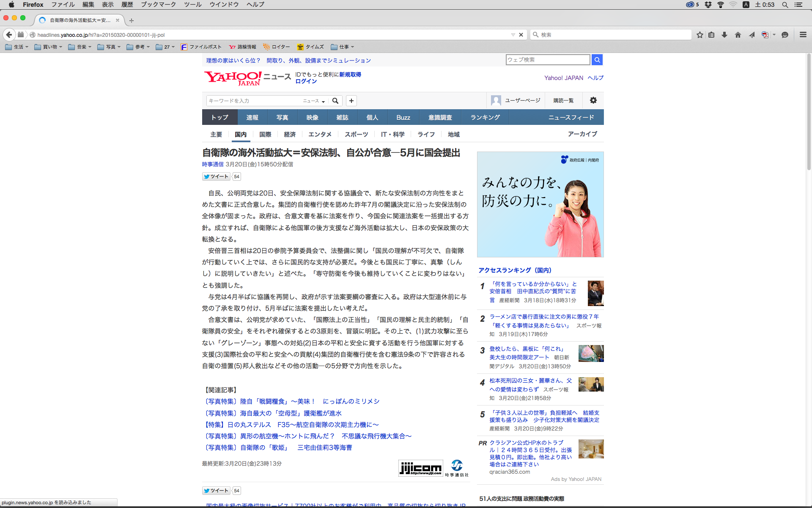Open the Firefox downloads arrow icon

[724, 35]
